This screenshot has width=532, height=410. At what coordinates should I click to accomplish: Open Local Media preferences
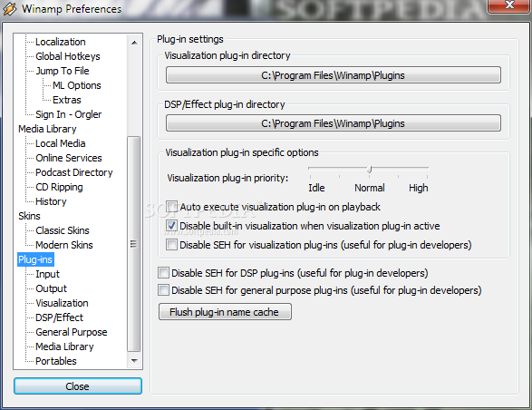pyautogui.click(x=61, y=143)
